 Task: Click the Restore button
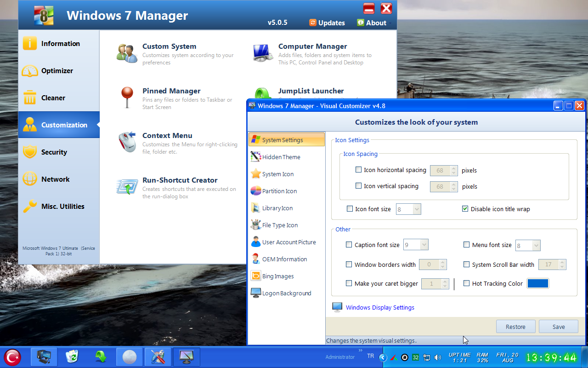pos(515,327)
